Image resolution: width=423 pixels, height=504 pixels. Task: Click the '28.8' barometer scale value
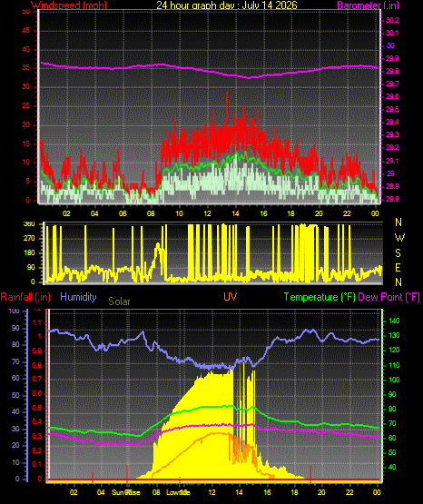click(392, 199)
